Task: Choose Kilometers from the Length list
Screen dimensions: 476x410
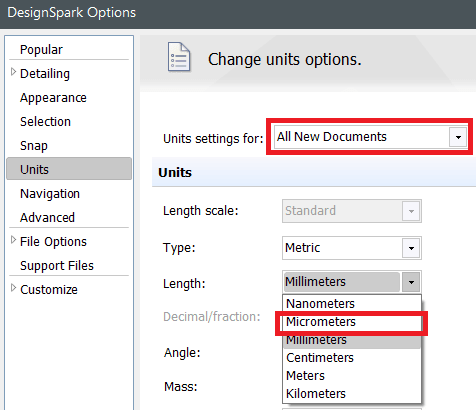Action: click(x=352, y=394)
